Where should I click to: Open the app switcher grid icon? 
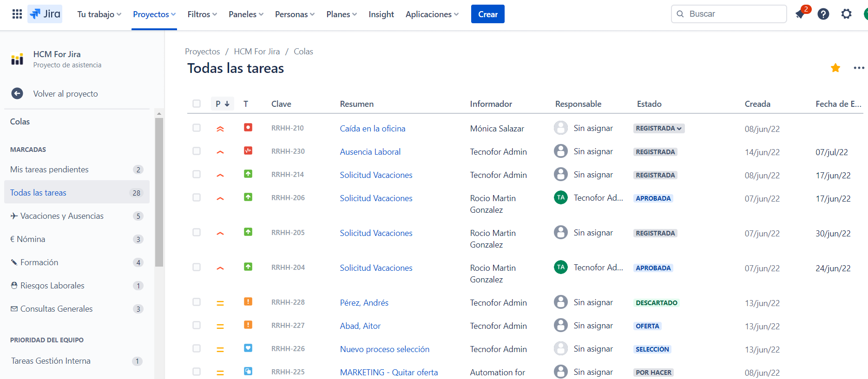[17, 14]
